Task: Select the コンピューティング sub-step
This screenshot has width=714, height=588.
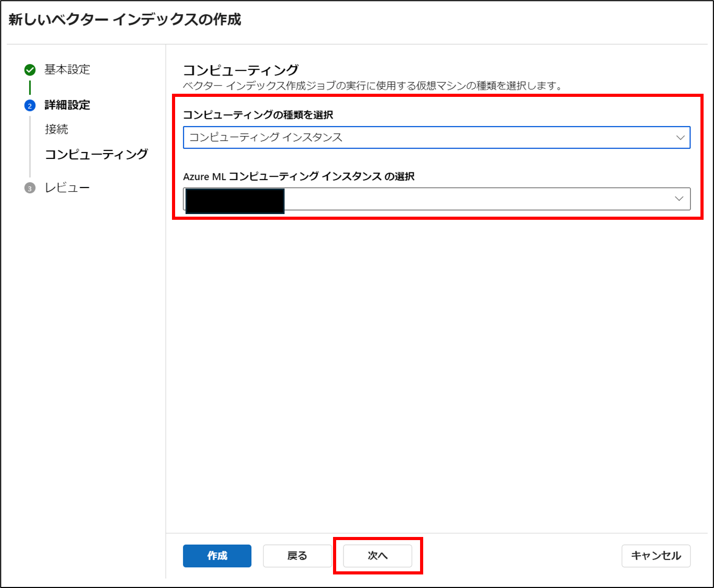Action: (x=96, y=154)
